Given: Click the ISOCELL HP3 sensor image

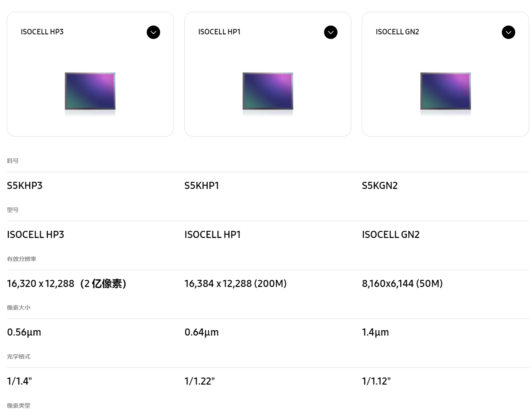Looking at the screenshot, I should [90, 92].
